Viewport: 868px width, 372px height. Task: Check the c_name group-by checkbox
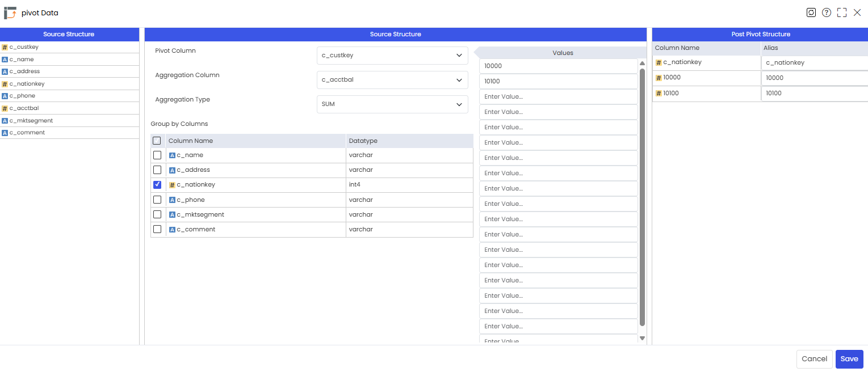point(157,155)
